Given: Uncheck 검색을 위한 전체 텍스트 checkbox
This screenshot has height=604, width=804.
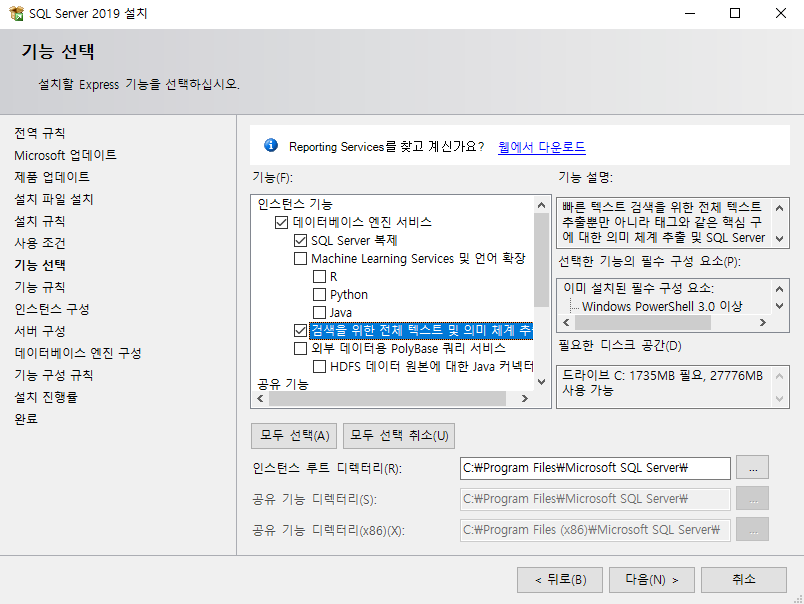Looking at the screenshot, I should click(x=300, y=330).
